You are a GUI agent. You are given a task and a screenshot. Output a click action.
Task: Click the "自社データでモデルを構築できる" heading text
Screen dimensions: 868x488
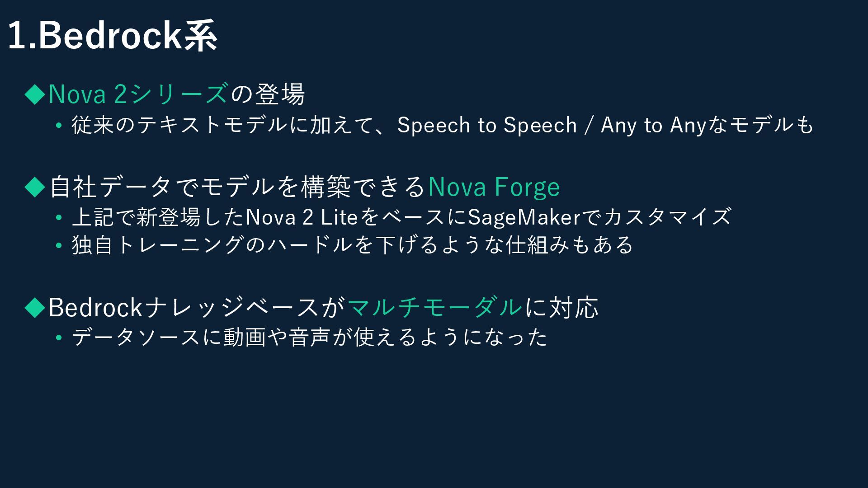coord(237,187)
